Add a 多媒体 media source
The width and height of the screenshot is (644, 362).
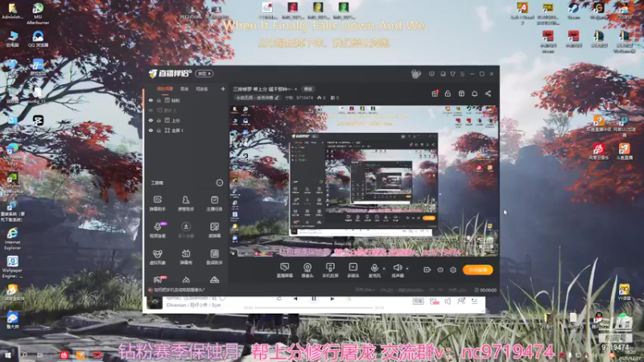click(x=353, y=270)
